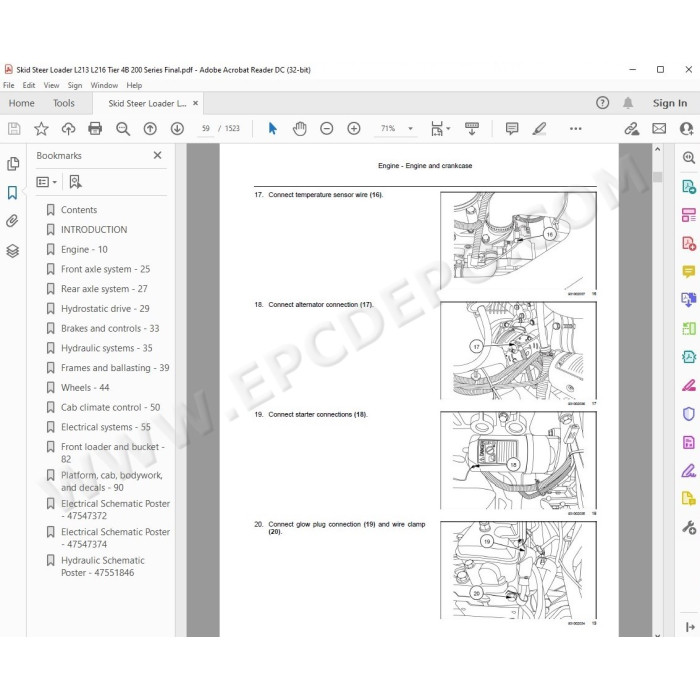The height and width of the screenshot is (700, 700).
Task: Click the Sign In button
Action: (670, 103)
